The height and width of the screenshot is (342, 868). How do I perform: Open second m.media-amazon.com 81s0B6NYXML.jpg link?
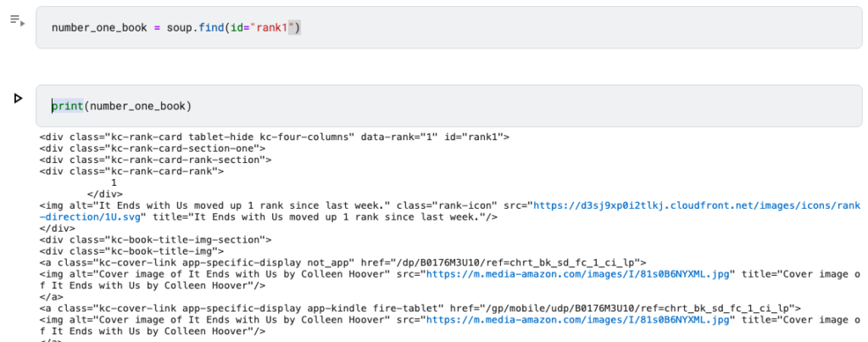580,321
